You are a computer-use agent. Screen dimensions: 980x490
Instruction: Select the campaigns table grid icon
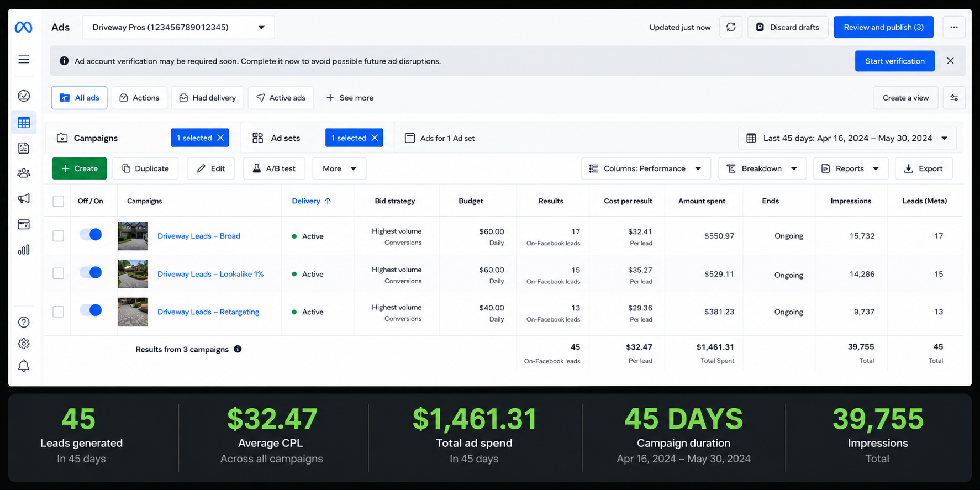click(24, 123)
